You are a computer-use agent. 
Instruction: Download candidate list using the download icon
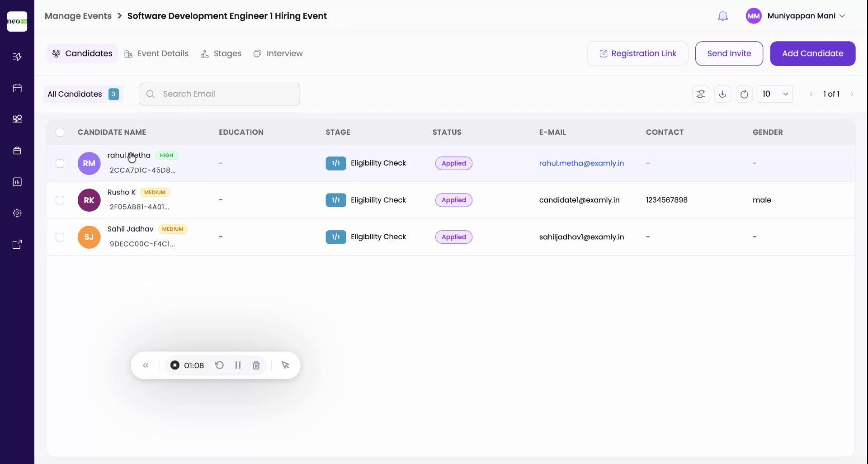click(722, 94)
